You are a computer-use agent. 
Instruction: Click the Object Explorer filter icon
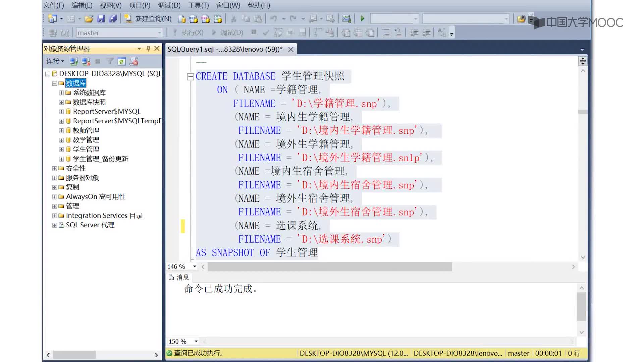click(x=110, y=61)
